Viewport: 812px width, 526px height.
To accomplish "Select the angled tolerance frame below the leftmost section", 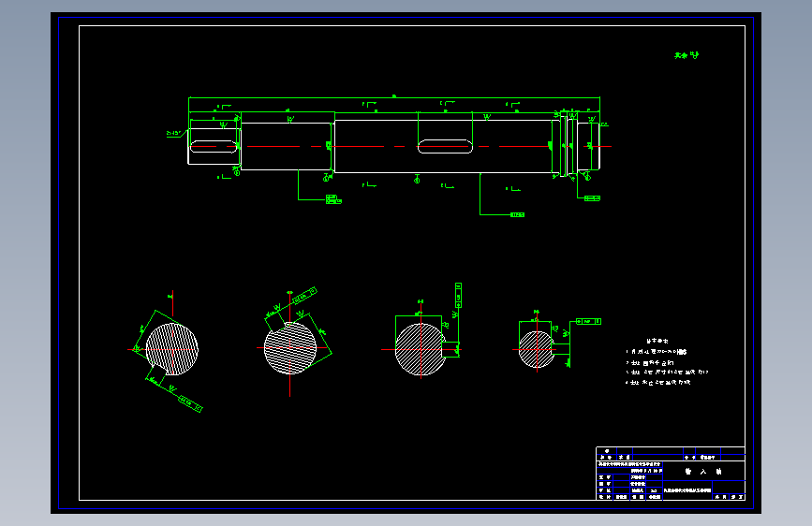I will coord(190,403).
